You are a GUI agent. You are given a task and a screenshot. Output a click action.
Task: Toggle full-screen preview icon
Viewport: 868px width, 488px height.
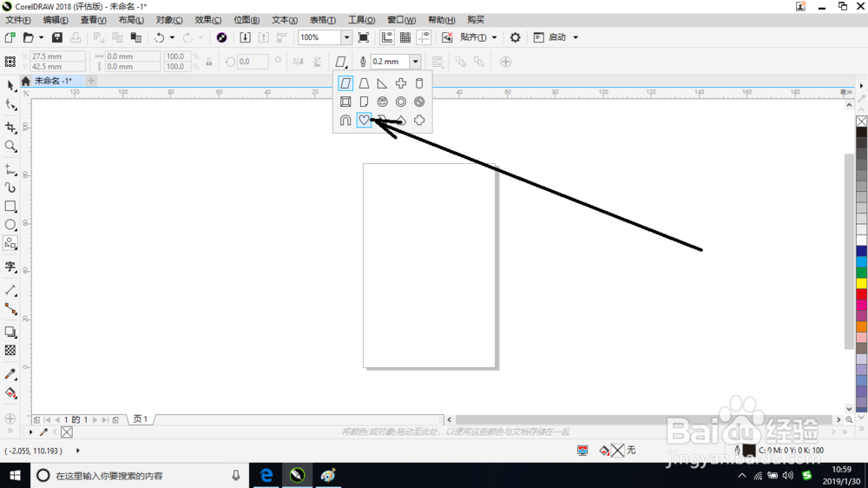[363, 37]
